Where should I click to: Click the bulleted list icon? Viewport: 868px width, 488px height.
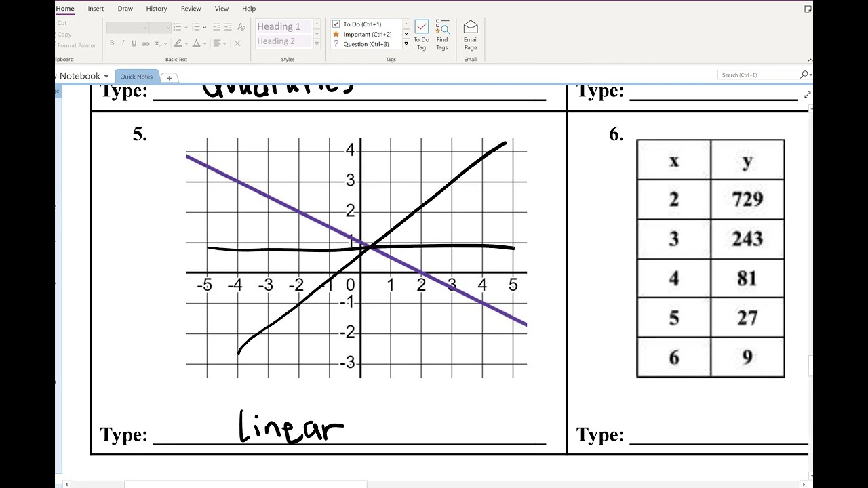[177, 27]
